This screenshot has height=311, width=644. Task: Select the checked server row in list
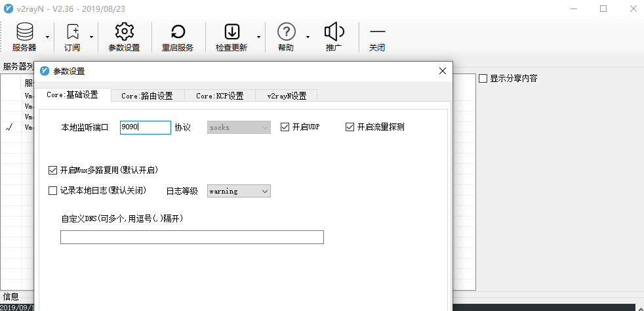(x=16, y=127)
